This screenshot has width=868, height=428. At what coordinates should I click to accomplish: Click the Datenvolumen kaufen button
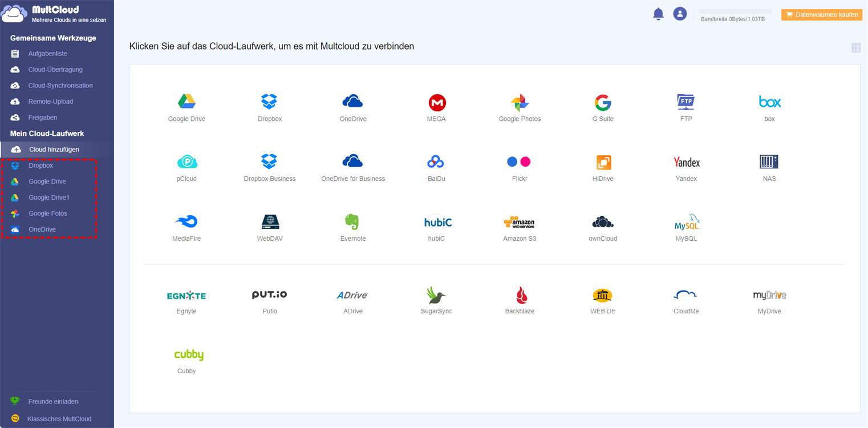coord(822,15)
